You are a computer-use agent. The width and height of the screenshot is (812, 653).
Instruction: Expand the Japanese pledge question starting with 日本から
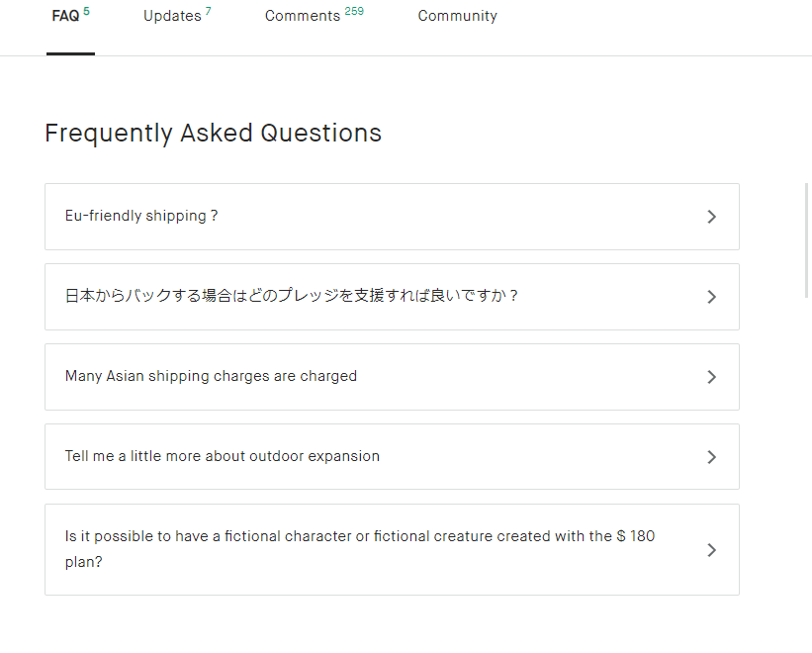click(x=292, y=296)
